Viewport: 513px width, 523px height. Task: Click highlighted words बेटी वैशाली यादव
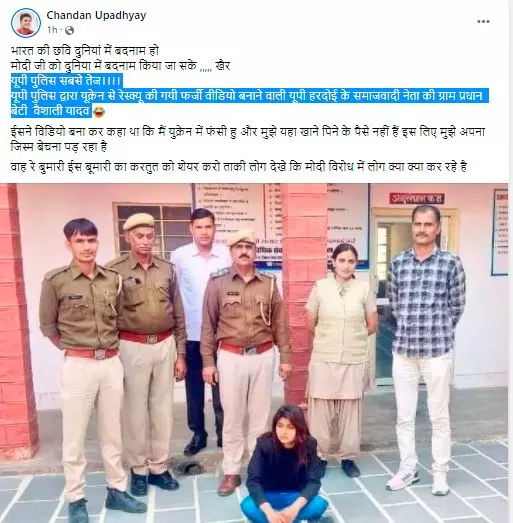[51, 111]
